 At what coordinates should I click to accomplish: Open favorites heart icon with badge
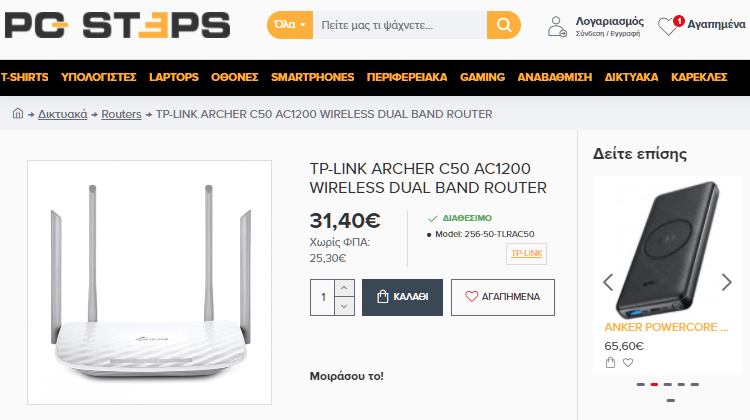pos(670,26)
